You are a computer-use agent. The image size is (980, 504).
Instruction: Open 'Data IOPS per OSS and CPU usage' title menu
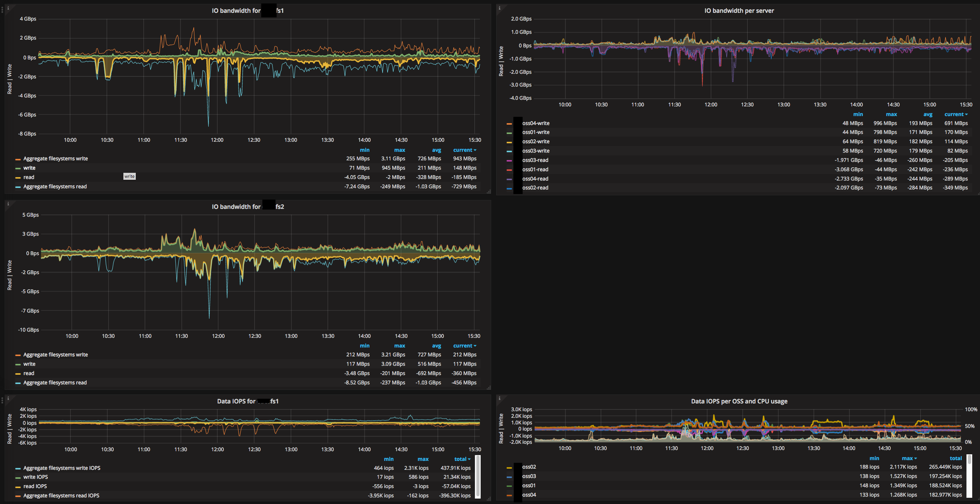(739, 401)
